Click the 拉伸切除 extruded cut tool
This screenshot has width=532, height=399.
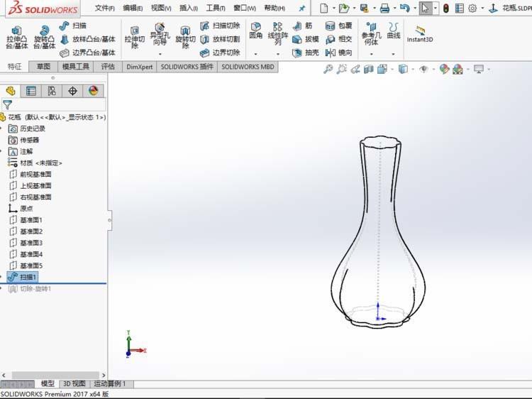(135, 38)
